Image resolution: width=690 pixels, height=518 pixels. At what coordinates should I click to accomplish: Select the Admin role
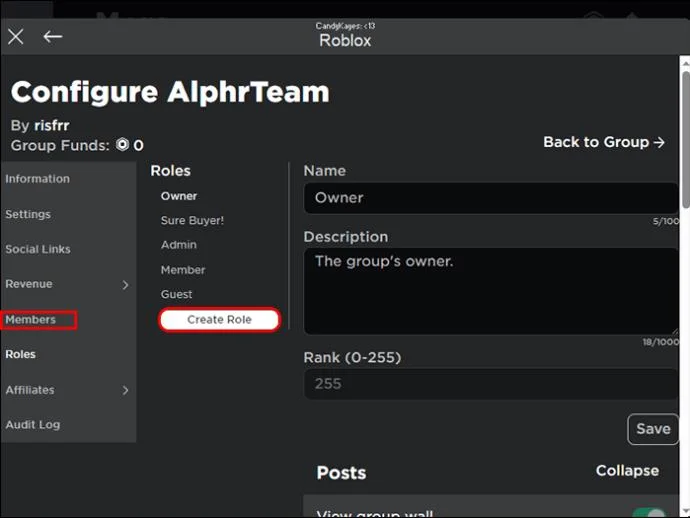pyautogui.click(x=179, y=245)
